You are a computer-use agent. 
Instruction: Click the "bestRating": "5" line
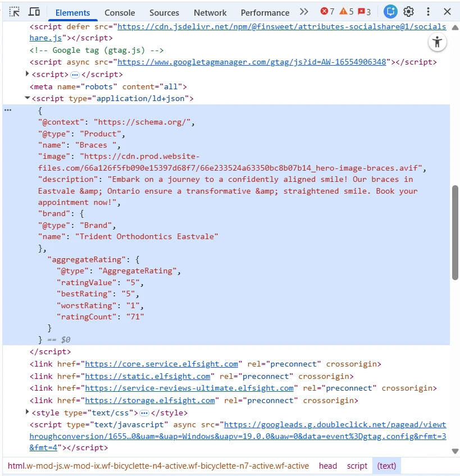coord(98,294)
